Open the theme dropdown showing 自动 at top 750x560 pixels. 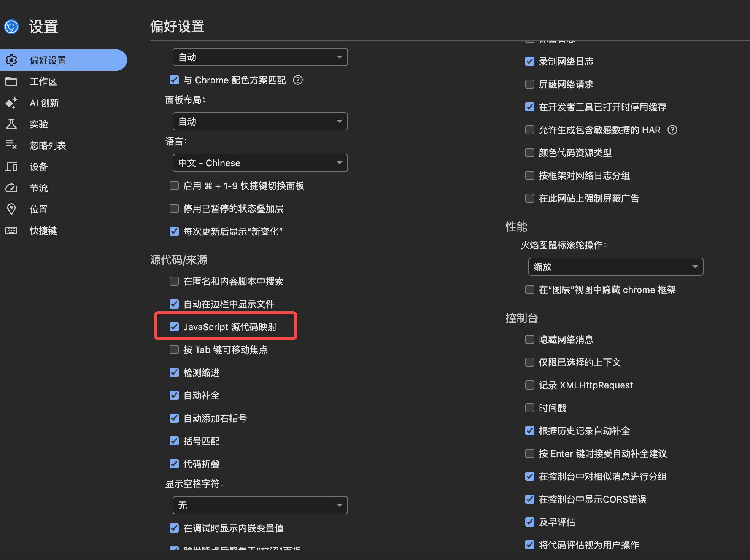coord(260,57)
